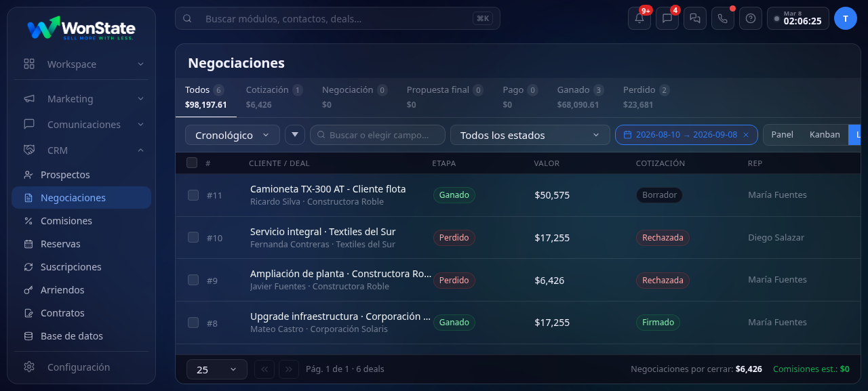This screenshot has width=868, height=391.
Task: Select the checkbox for deal #9
Action: click(x=193, y=280)
